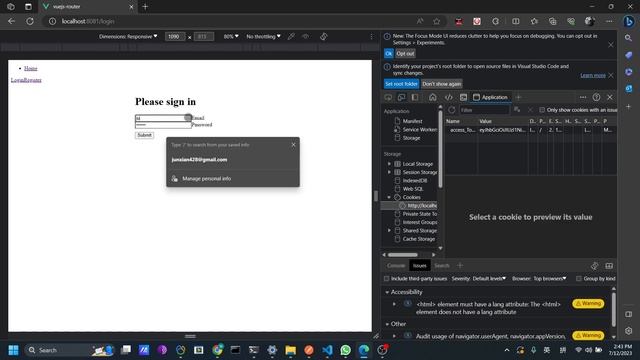
Task: Open the DevTools Elements code-brackets tool
Action: [448, 97]
